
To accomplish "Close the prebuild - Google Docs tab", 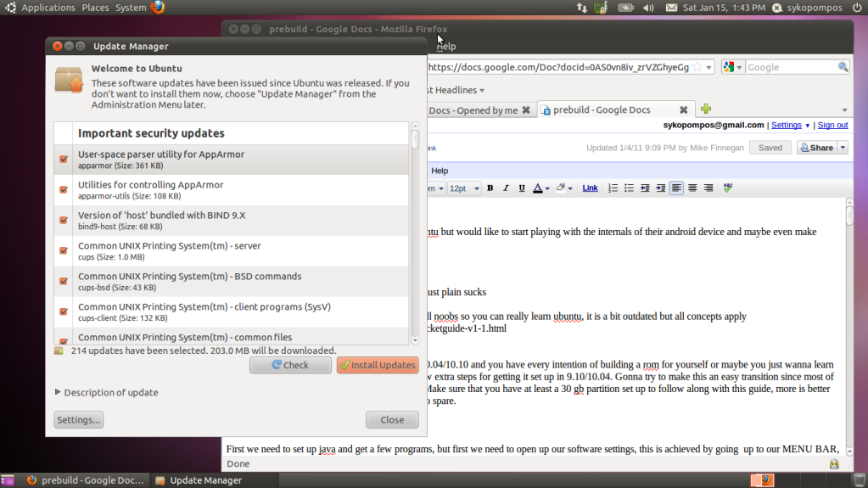I will 684,109.
